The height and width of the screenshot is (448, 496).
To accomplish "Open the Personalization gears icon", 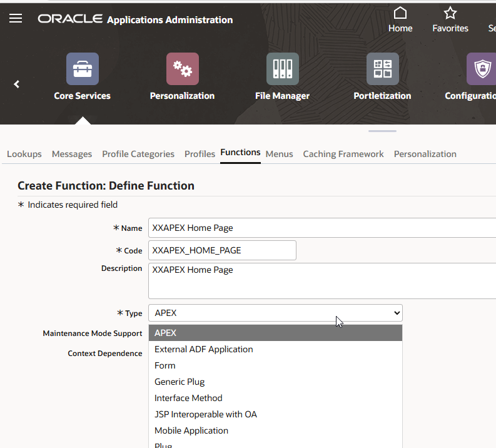I will [x=183, y=69].
